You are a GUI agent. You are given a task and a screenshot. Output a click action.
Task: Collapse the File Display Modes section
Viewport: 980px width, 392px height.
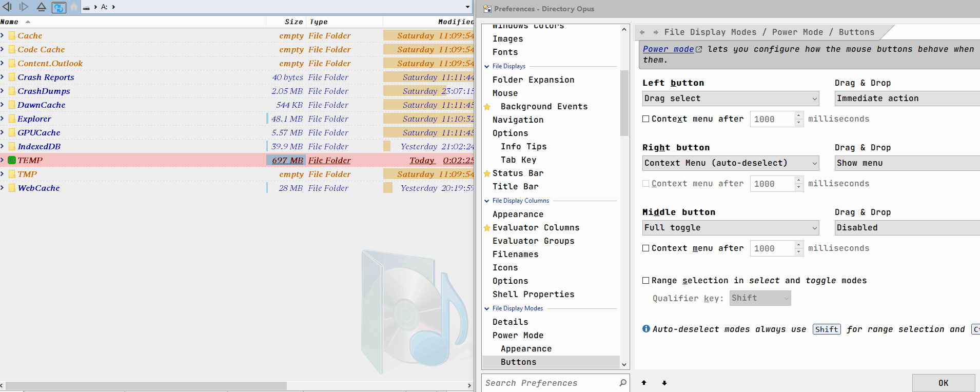[x=487, y=308]
